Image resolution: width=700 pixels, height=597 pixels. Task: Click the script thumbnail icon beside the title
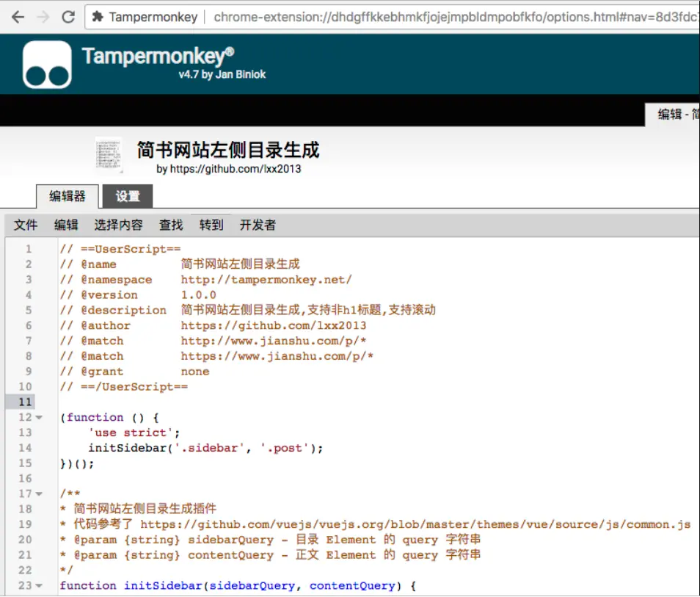pyautogui.click(x=109, y=156)
